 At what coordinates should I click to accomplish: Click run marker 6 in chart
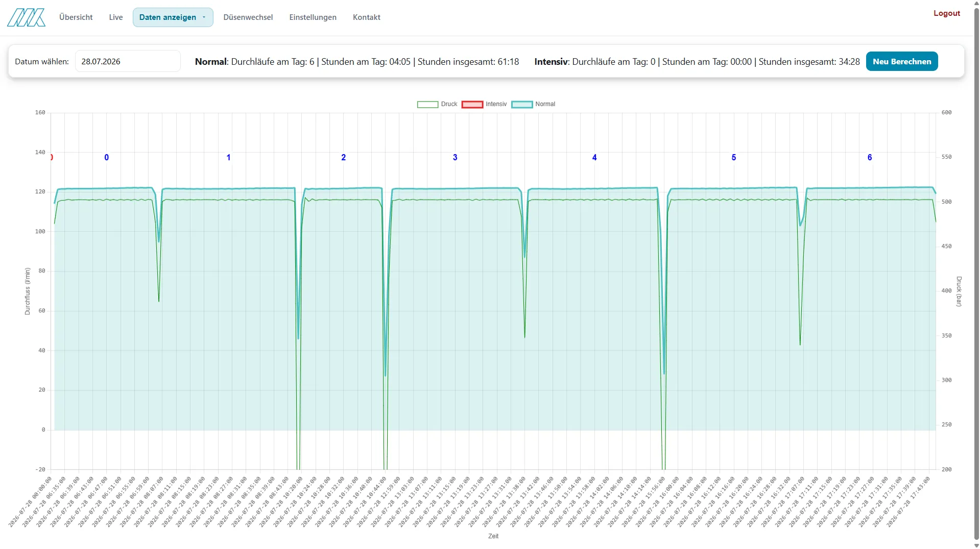click(869, 158)
